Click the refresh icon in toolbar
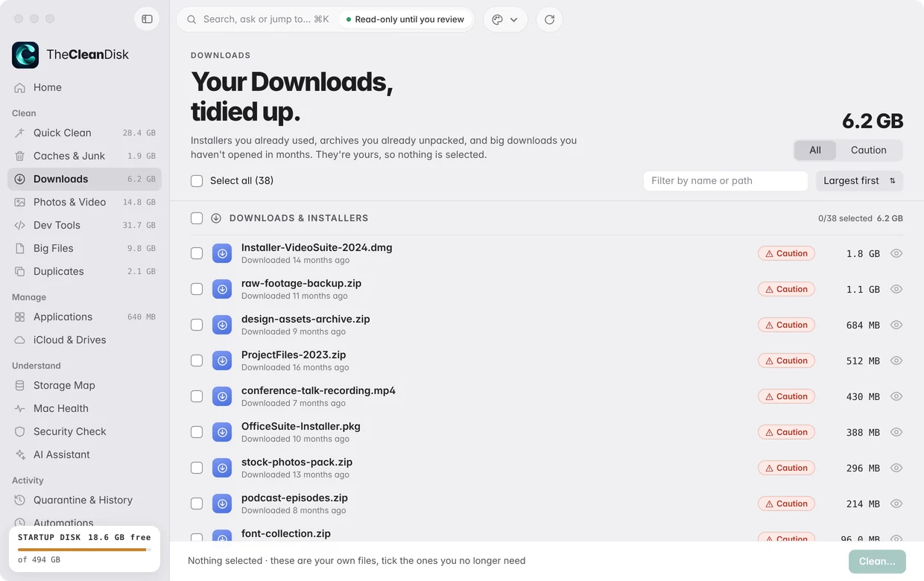The height and width of the screenshot is (581, 924). (549, 19)
